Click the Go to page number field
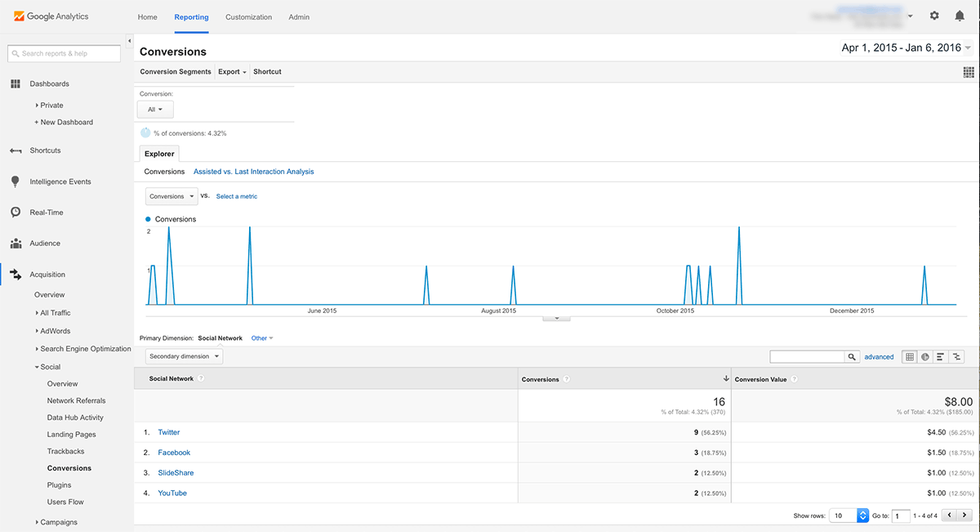The height and width of the screenshot is (532, 980). (x=901, y=516)
